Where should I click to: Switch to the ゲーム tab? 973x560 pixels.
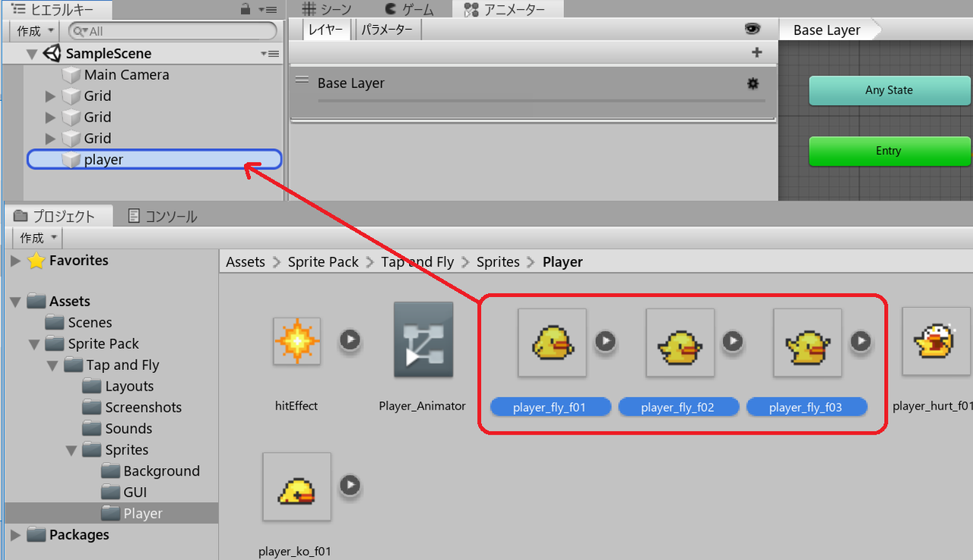click(x=409, y=9)
